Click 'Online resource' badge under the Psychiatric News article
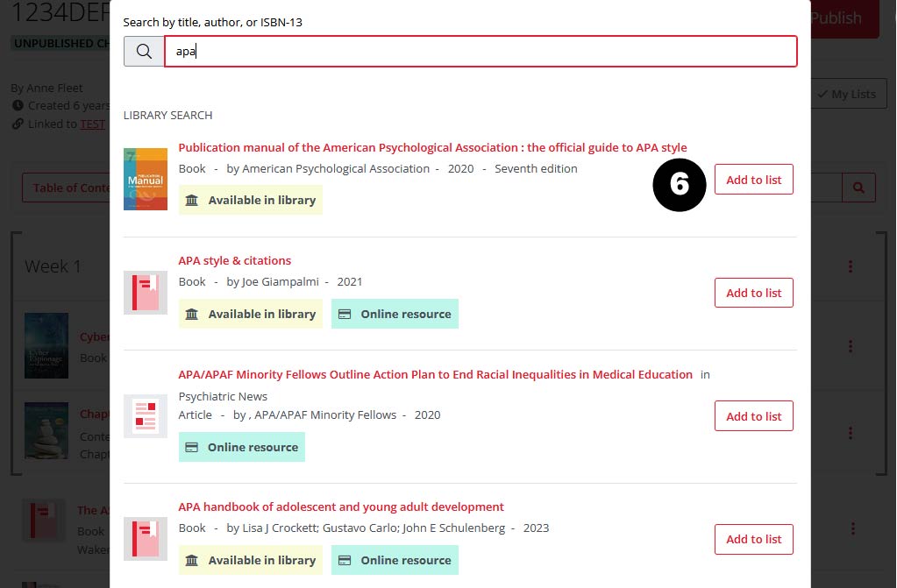Viewport: 897px width, 588px height. click(242, 448)
